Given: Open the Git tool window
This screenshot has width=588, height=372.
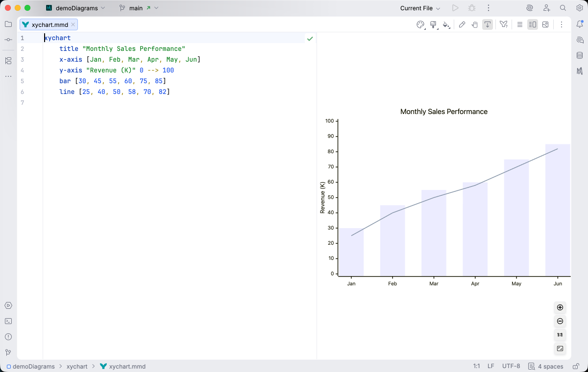Looking at the screenshot, I should pyautogui.click(x=8, y=352).
